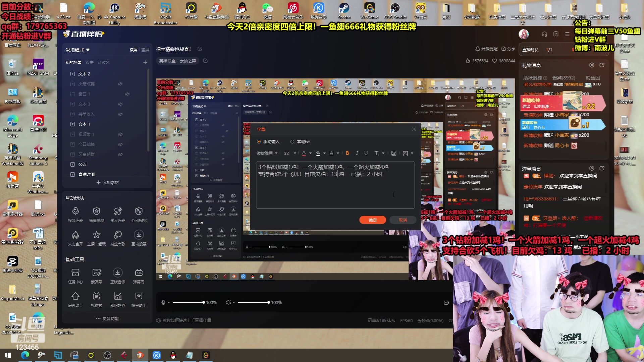Screen dimensions: 644x362
Task: Show the hidden 文本 3 source
Action: pyautogui.click(x=120, y=104)
